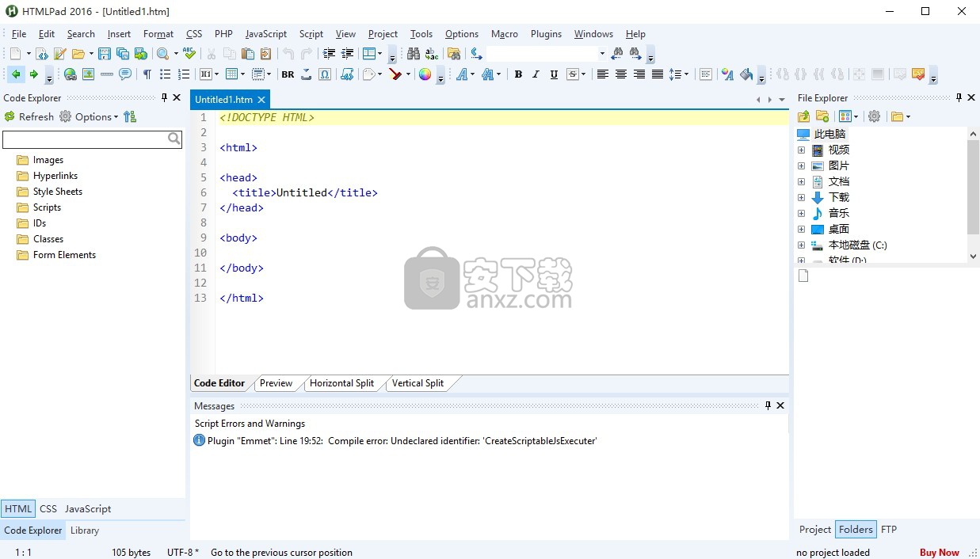Image resolution: width=980 pixels, height=559 pixels.
Task: Click the Buy Now link
Action: click(939, 553)
